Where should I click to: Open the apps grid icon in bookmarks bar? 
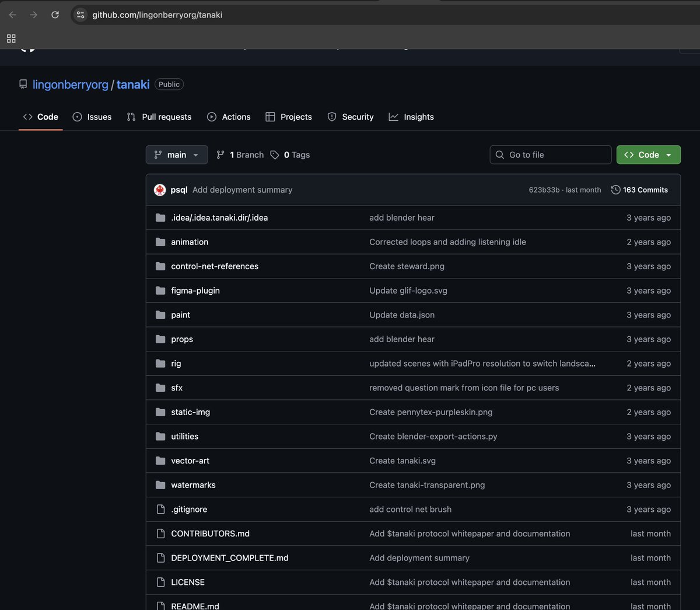tap(11, 39)
